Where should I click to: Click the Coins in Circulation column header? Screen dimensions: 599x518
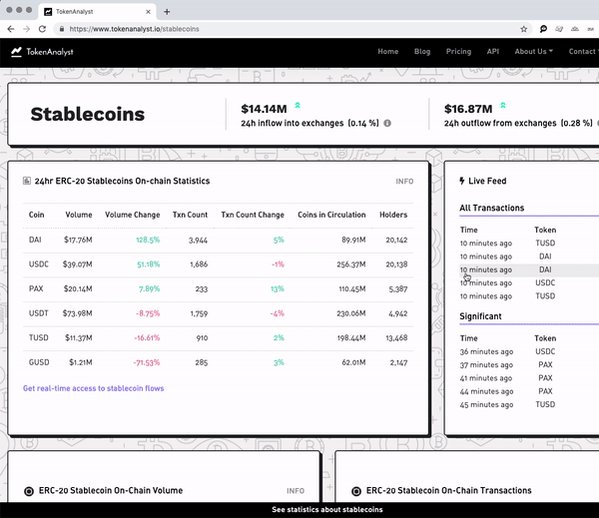click(x=332, y=215)
